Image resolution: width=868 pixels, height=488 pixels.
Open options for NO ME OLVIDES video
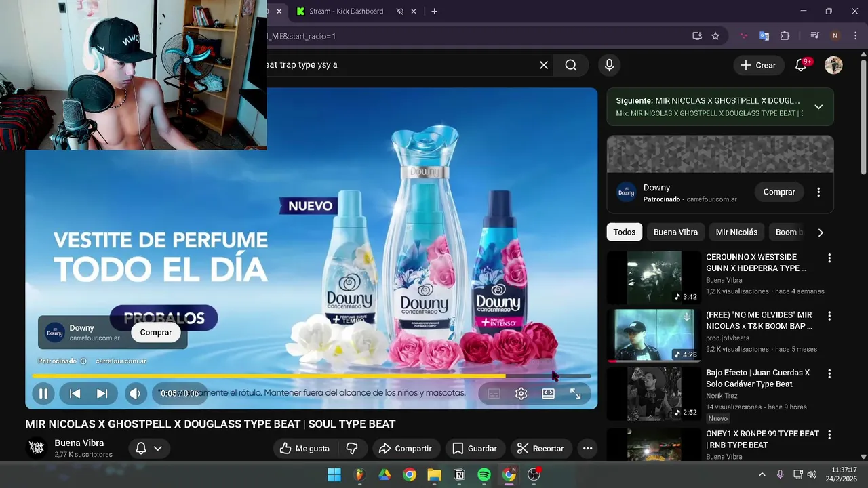pos(829,316)
